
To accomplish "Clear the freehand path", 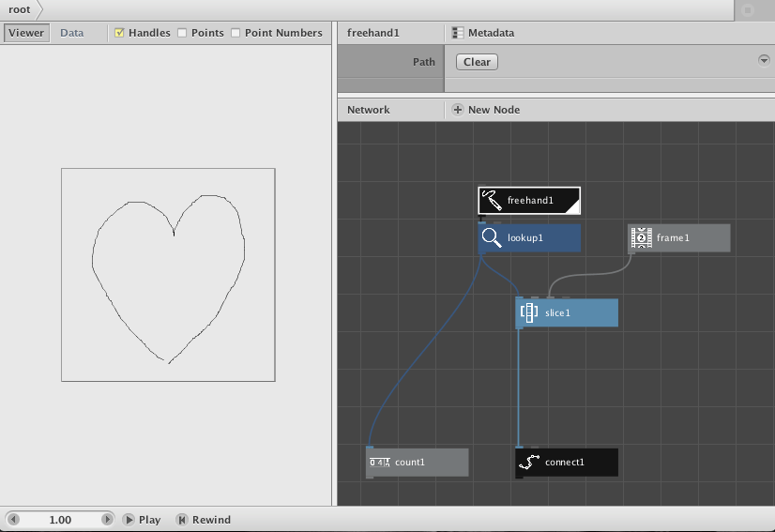I will tap(477, 62).
